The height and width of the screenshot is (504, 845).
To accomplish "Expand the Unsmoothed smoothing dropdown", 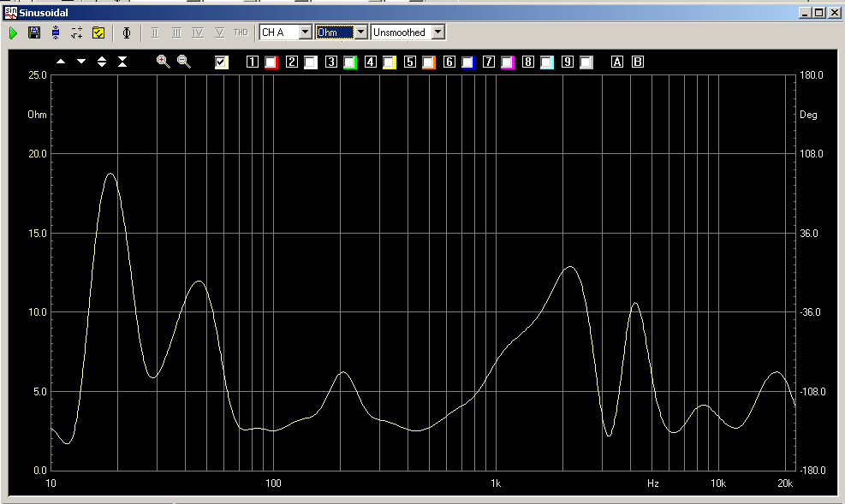I will tap(438, 33).
